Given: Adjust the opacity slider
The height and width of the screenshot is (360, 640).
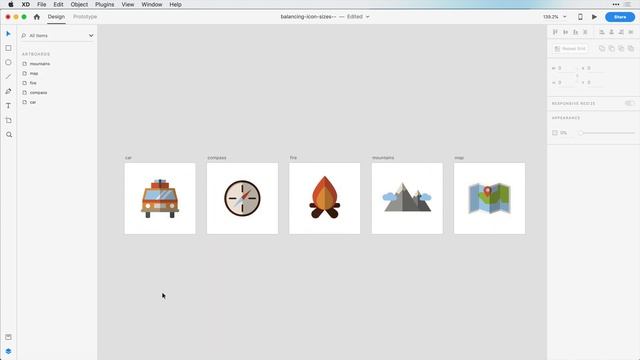Looking at the screenshot, I should coord(607,133).
